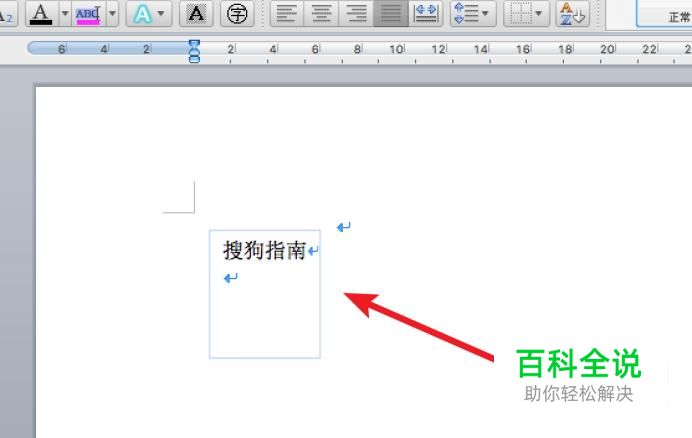Viewport: 692px width, 438px height.
Task: Open the highlight color dropdown arrow
Action: [112, 14]
